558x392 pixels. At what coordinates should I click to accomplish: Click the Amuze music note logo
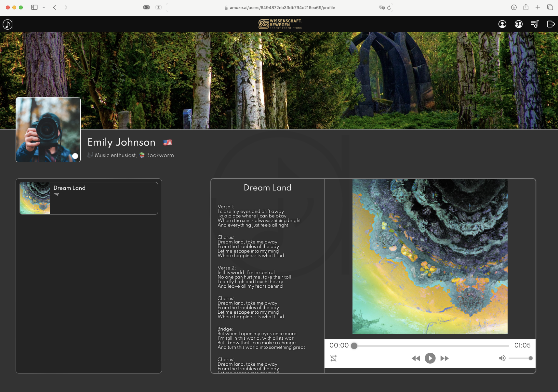[7, 24]
